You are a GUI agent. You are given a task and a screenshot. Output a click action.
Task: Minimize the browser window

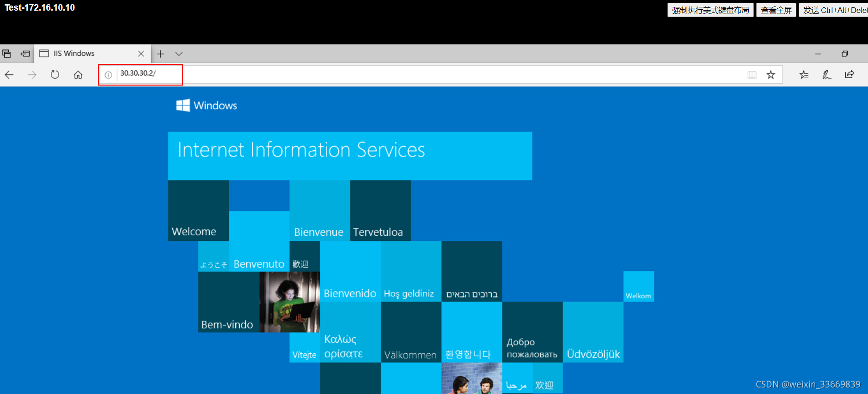(x=818, y=54)
